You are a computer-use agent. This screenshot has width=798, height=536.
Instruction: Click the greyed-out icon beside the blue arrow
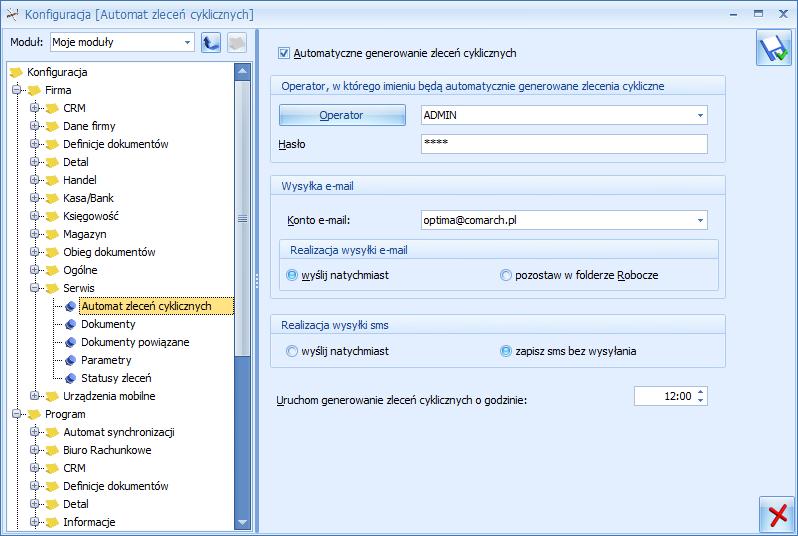(x=237, y=42)
